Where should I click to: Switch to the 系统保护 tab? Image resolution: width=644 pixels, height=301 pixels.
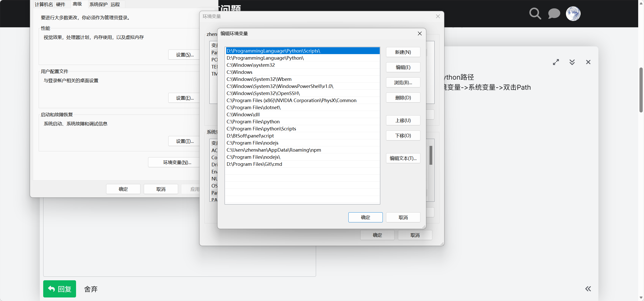[98, 5]
